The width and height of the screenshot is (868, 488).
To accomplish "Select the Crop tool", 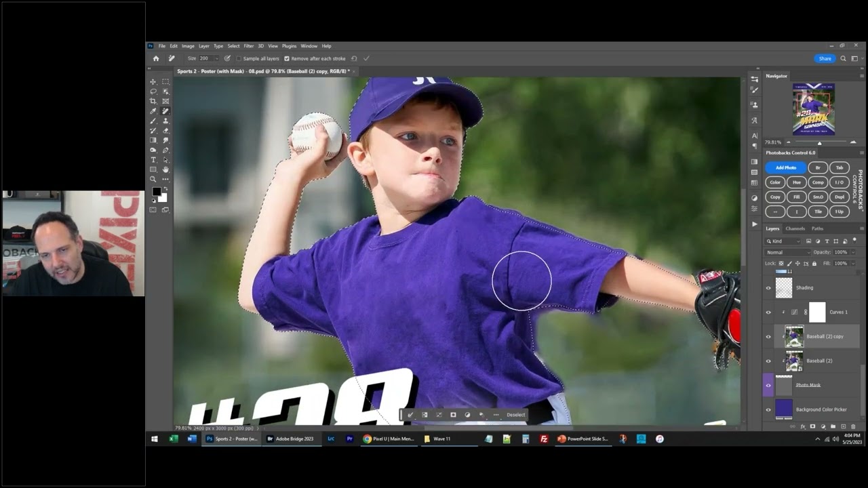I will (x=153, y=101).
